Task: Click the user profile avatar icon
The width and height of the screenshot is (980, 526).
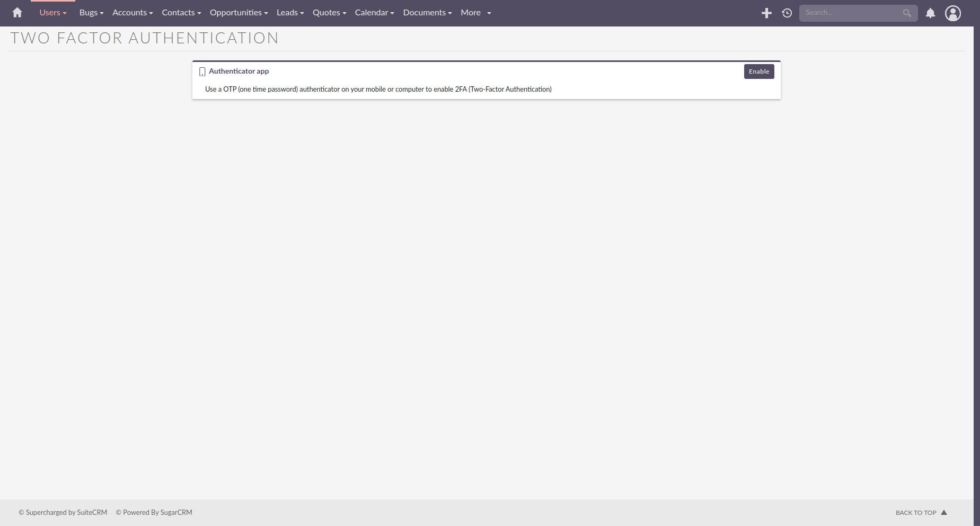Action: [x=952, y=13]
